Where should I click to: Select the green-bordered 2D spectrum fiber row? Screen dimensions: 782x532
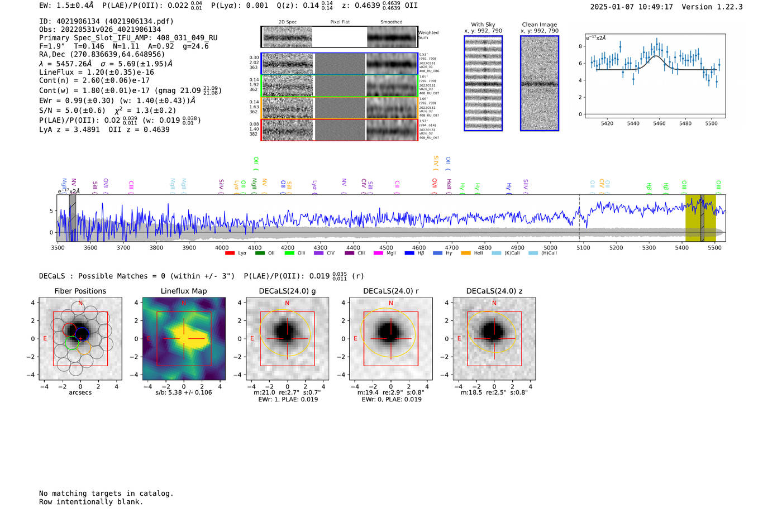340,85
